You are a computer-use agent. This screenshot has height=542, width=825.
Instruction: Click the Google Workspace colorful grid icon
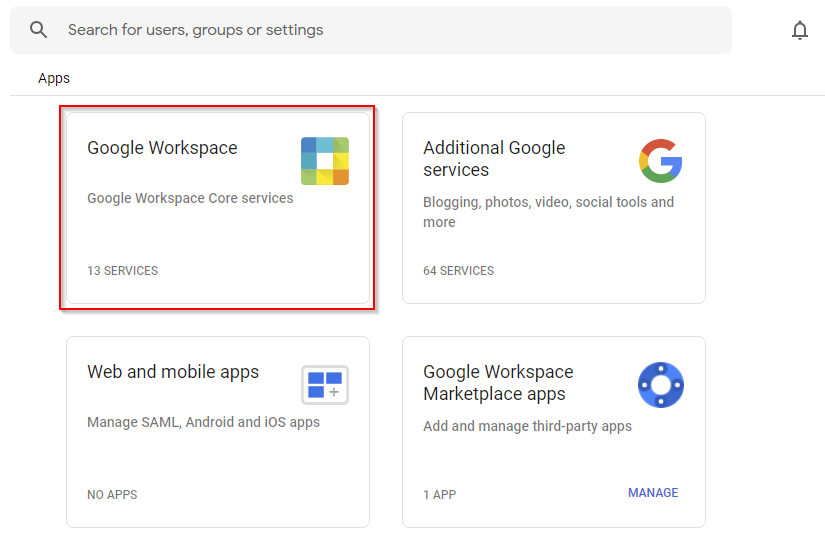325,161
